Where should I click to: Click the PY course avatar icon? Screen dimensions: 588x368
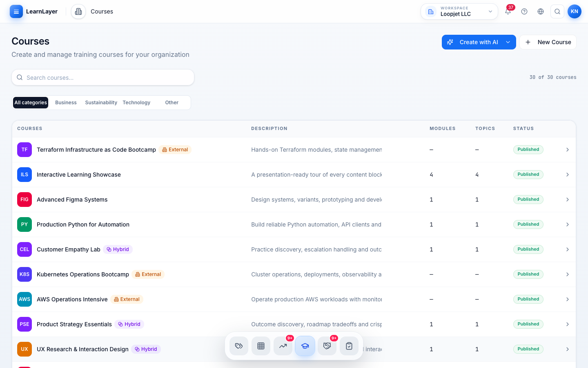(x=24, y=224)
